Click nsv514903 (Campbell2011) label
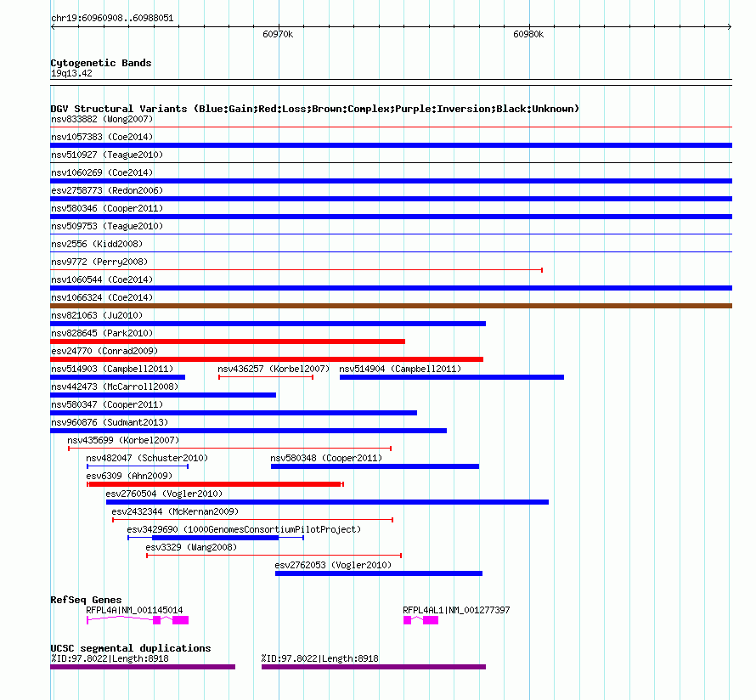Viewport: 756px width, 700px height. pos(112,369)
